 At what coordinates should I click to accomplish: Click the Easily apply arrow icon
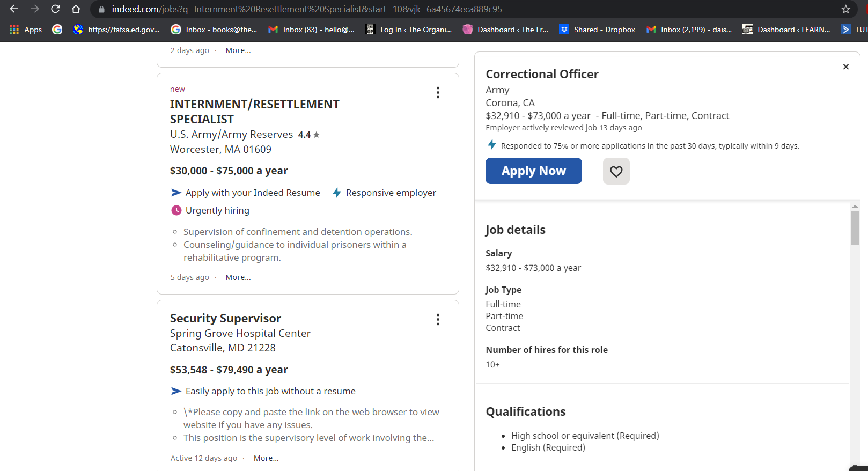coord(176,391)
